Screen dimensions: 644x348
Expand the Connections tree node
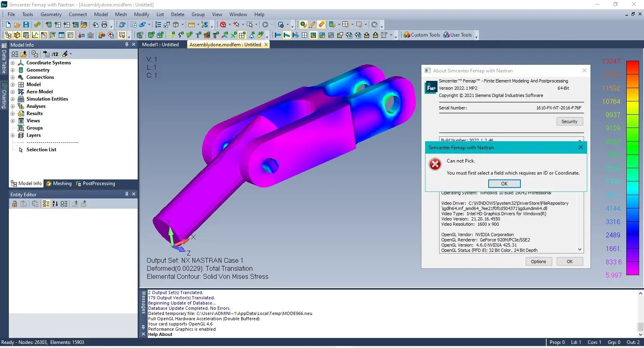[12, 77]
